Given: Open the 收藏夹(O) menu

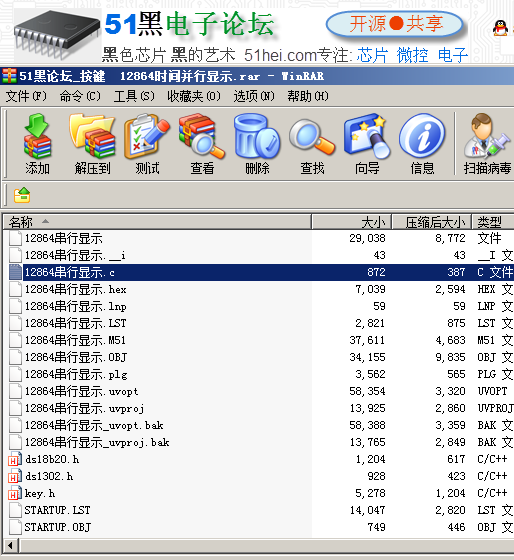Looking at the screenshot, I should (x=194, y=96).
